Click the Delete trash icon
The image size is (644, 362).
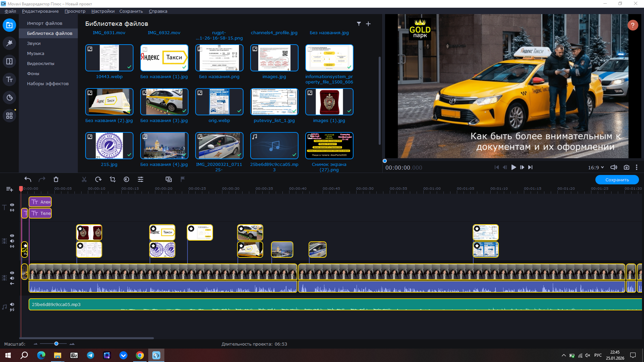[x=56, y=179]
